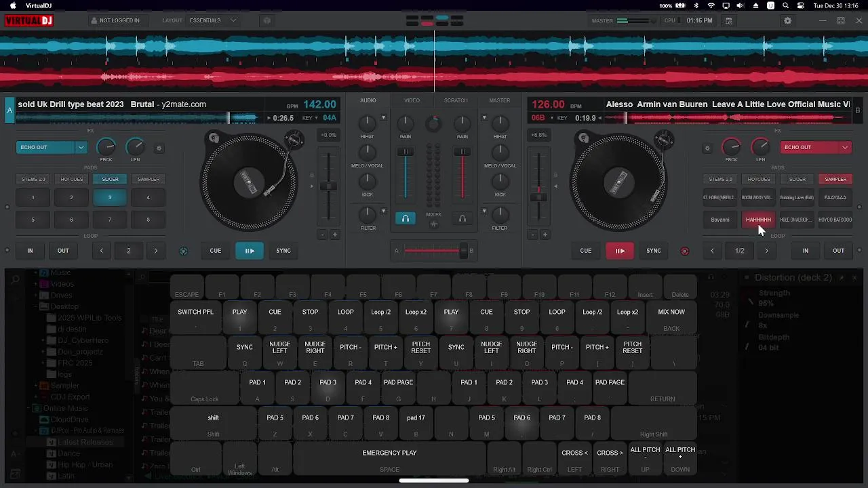
Task: Select left deck SLICER pad mode
Action: (110, 179)
